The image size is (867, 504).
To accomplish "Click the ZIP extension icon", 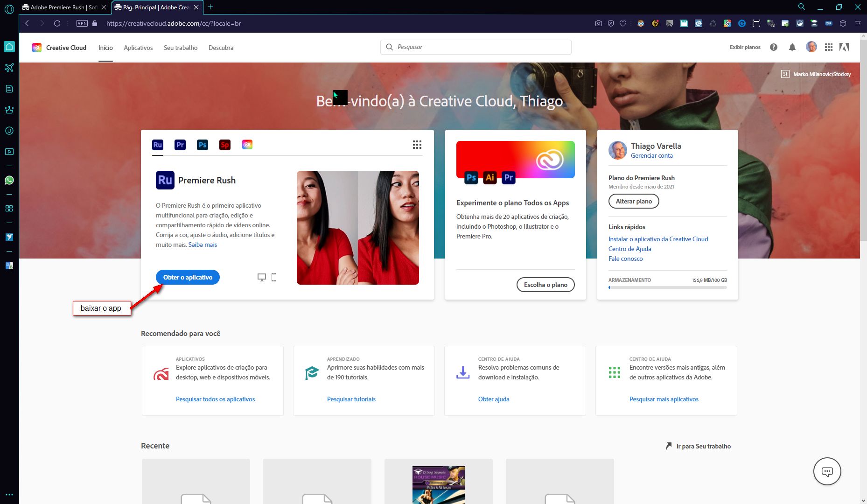I will click(x=829, y=23).
